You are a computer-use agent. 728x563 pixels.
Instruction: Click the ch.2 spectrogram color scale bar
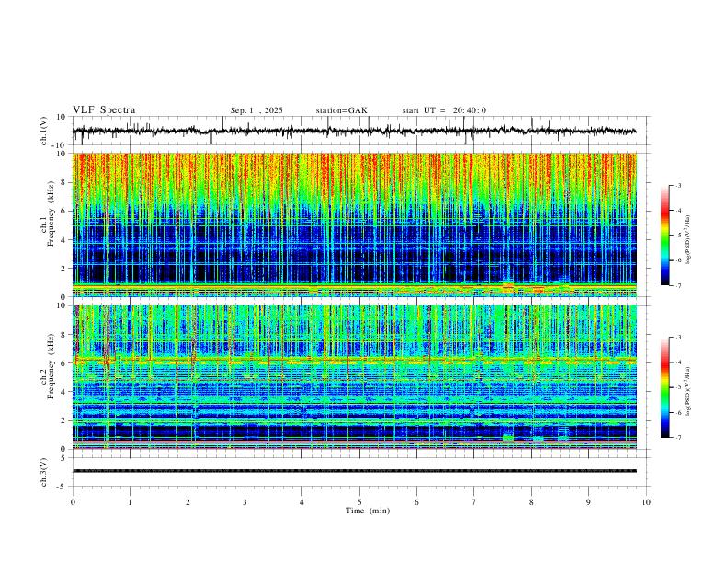click(x=665, y=387)
